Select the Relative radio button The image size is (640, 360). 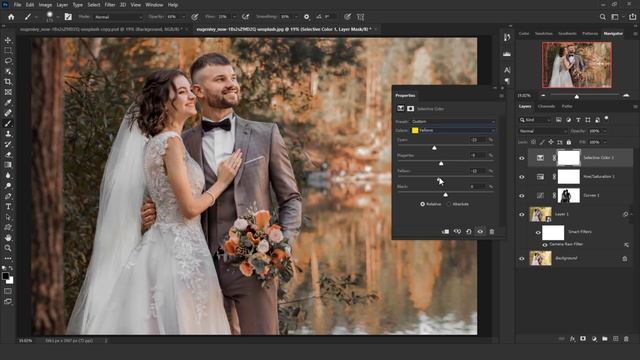pyautogui.click(x=422, y=204)
